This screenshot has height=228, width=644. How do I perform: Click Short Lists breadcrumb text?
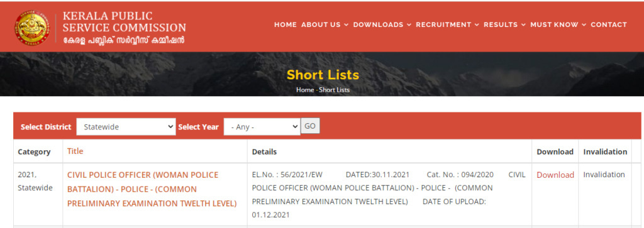point(335,90)
